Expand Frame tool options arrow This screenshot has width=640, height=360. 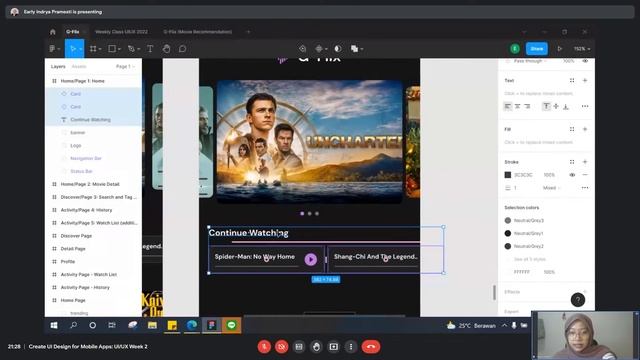[100, 49]
